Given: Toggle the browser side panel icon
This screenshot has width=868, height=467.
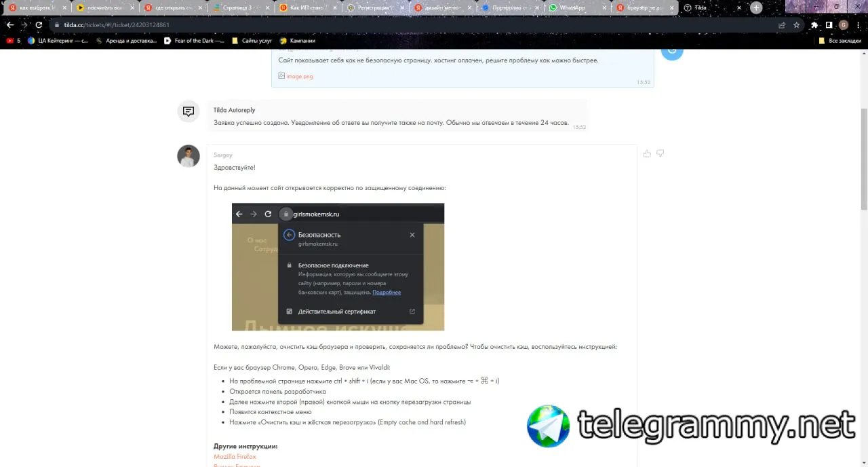Looking at the screenshot, I should (829, 24).
